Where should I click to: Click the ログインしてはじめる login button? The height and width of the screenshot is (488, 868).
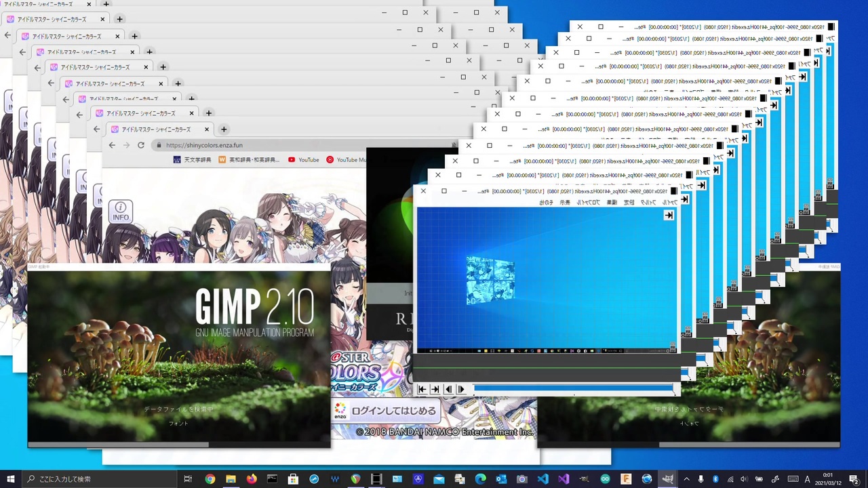[385, 410]
